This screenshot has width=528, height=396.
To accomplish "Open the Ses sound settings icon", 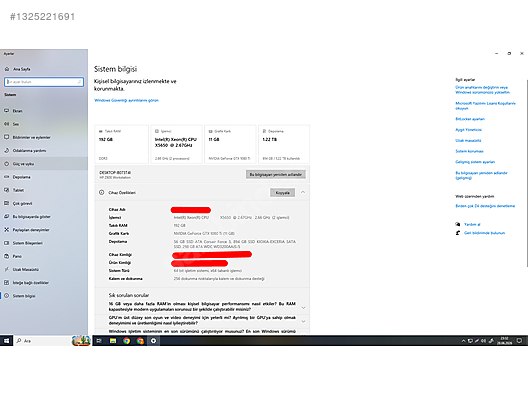I will click(7, 124).
